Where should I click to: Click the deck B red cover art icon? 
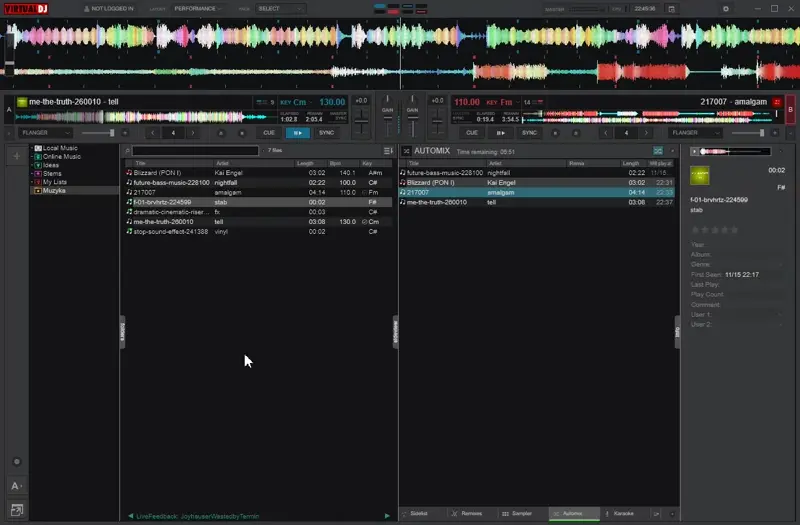(x=777, y=102)
